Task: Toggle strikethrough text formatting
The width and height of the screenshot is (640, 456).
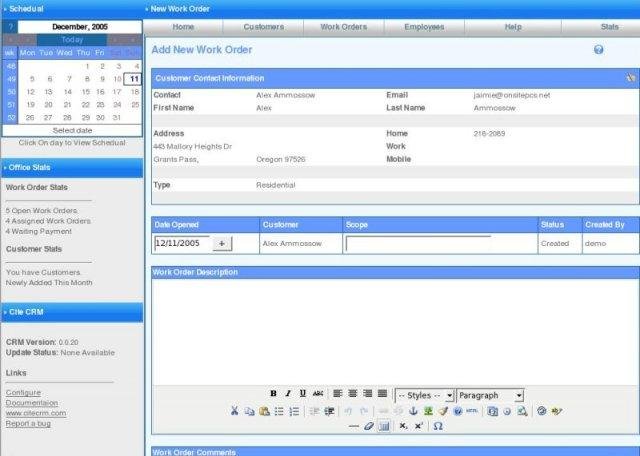Action: click(x=318, y=395)
